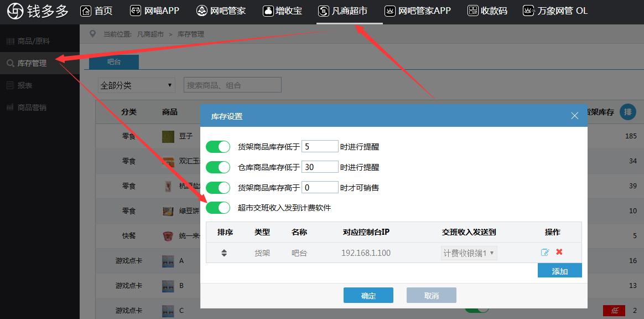Open 收款码 from the top navigation

pos(487,11)
